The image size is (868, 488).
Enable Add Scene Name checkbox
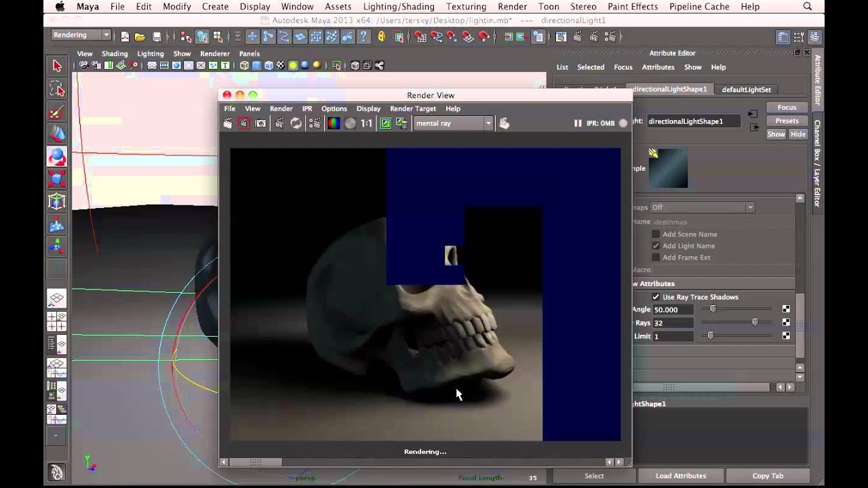pyautogui.click(x=656, y=235)
